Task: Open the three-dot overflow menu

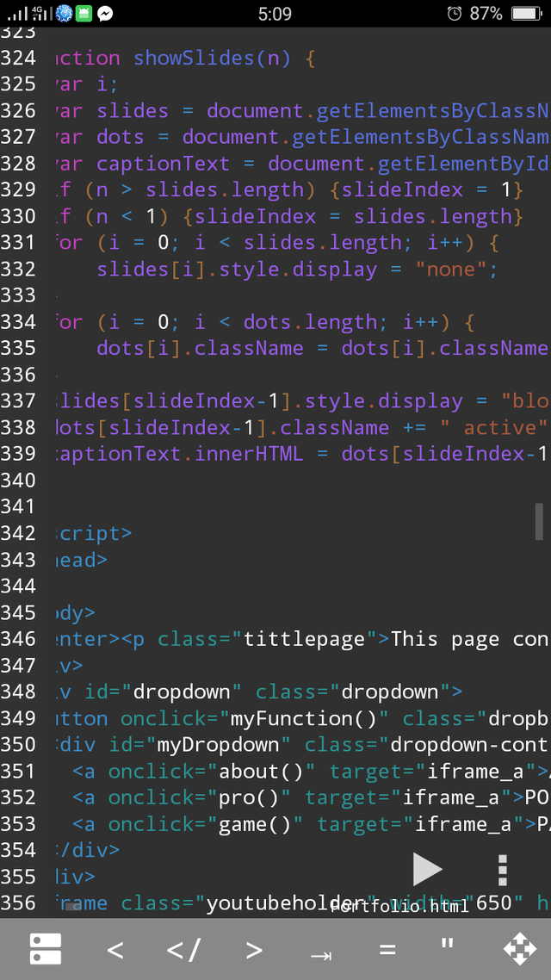Action: [502, 870]
